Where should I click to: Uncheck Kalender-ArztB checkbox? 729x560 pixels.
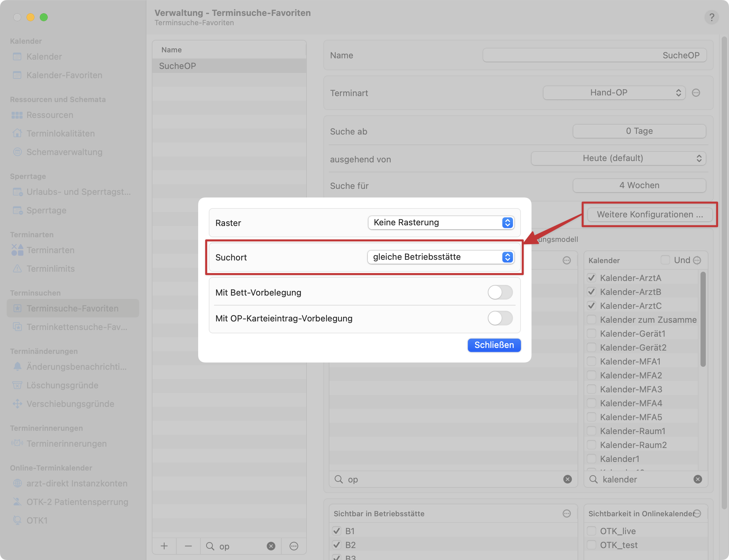591,292
